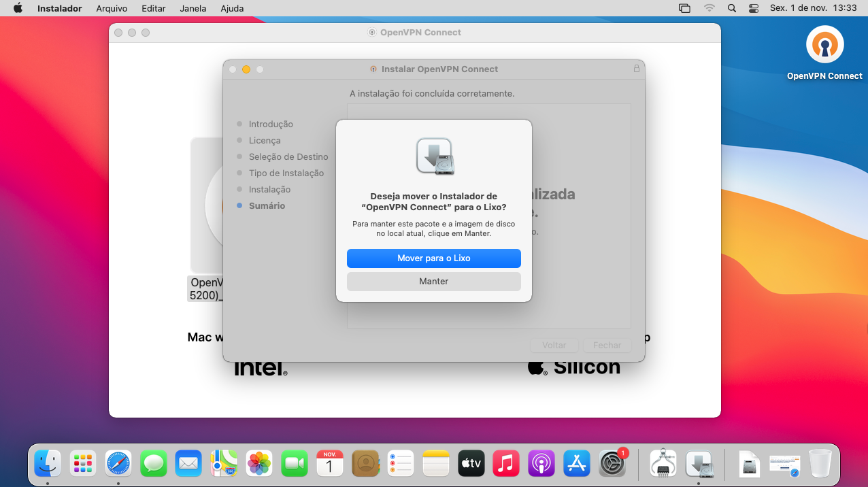Screen dimensions: 868x487
Task: Open Finder from the Dock
Action: [48, 464]
